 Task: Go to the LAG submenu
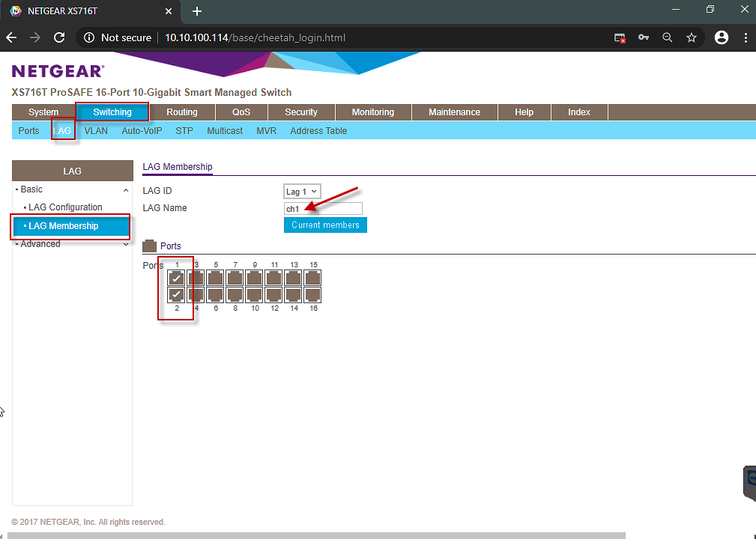[x=62, y=131]
